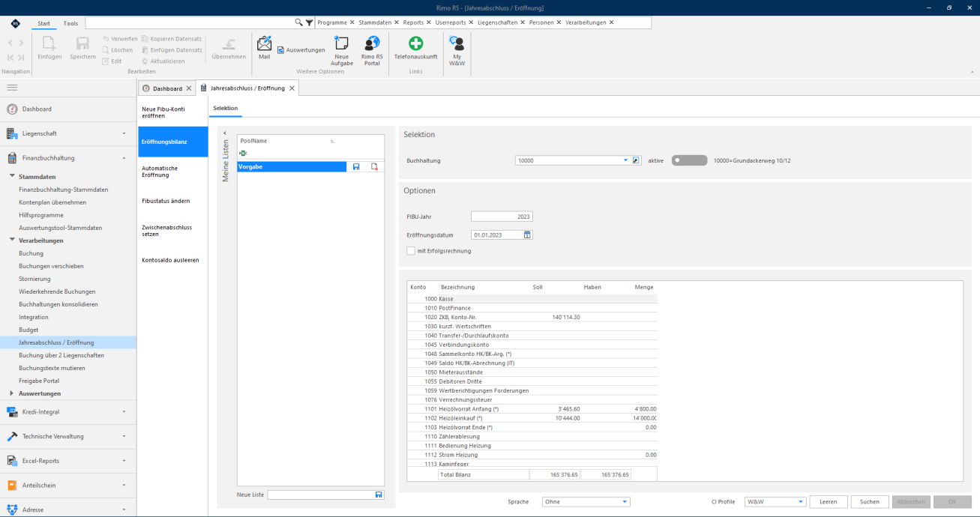This screenshot has width=980, height=517.
Task: Collapse the Meine Listen panel arrow
Action: click(x=225, y=133)
